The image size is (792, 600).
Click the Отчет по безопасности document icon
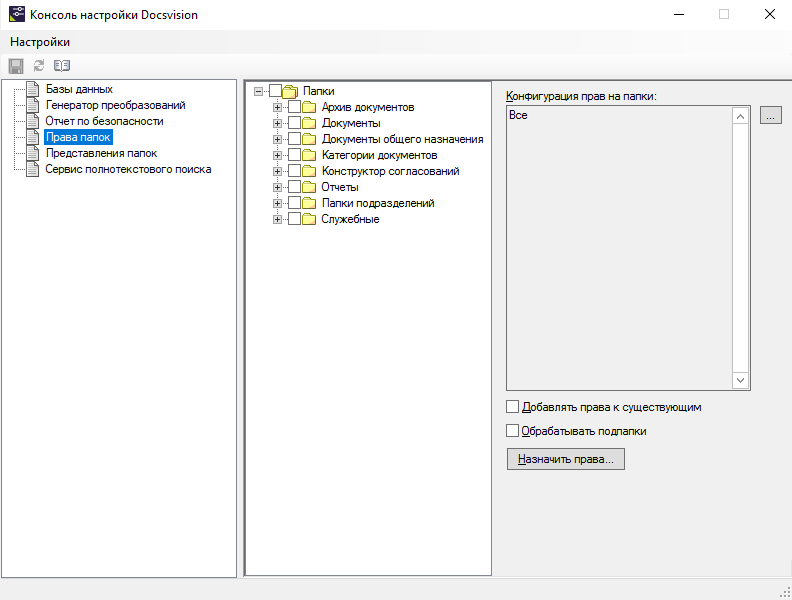[x=33, y=121]
